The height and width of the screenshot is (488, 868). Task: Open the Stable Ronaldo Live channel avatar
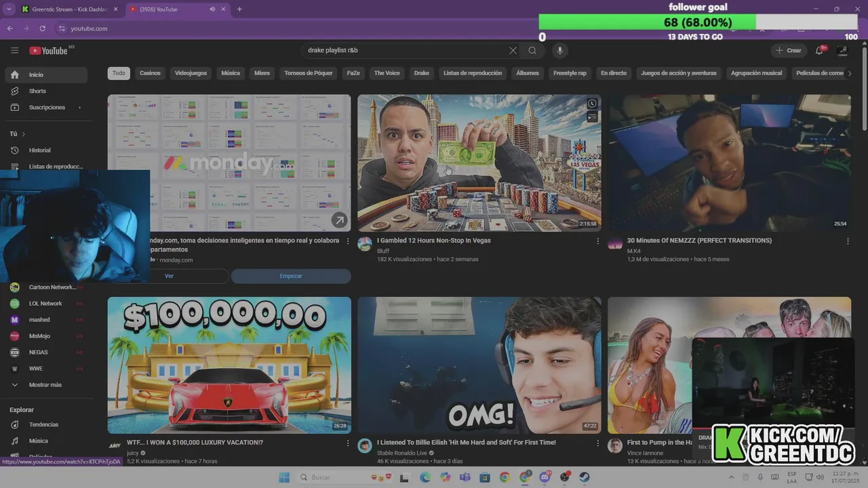tap(365, 445)
